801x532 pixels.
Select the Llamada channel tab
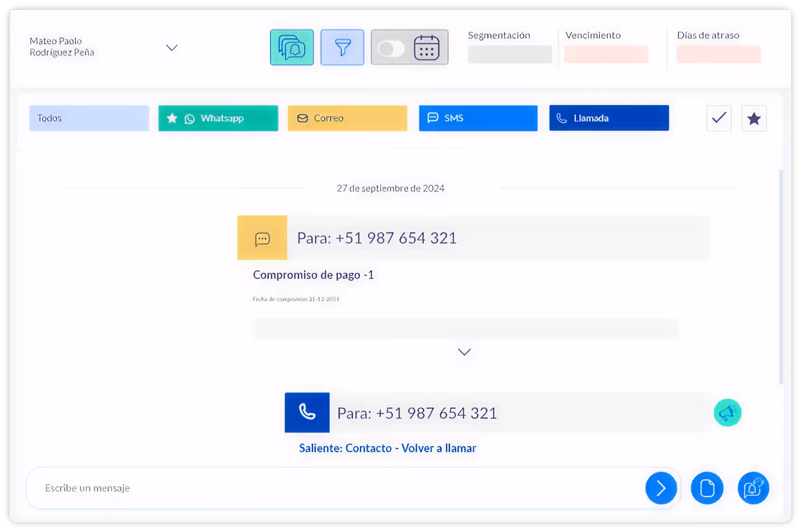(x=609, y=118)
